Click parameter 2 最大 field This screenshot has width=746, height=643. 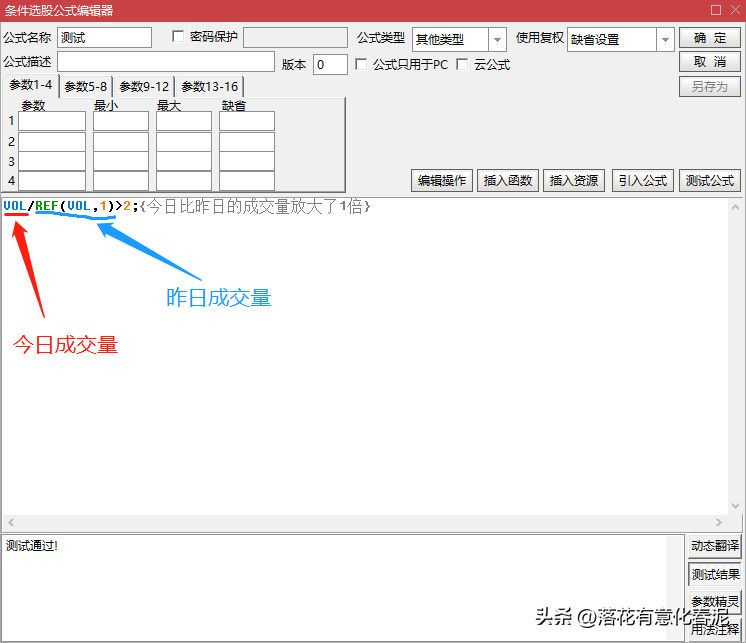coord(184,142)
